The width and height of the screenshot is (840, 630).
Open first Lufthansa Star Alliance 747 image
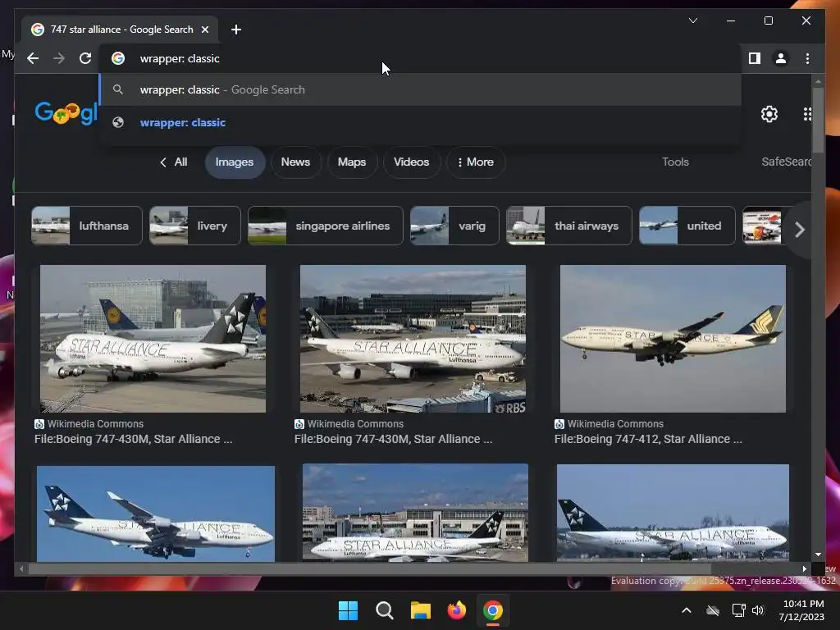(x=153, y=339)
